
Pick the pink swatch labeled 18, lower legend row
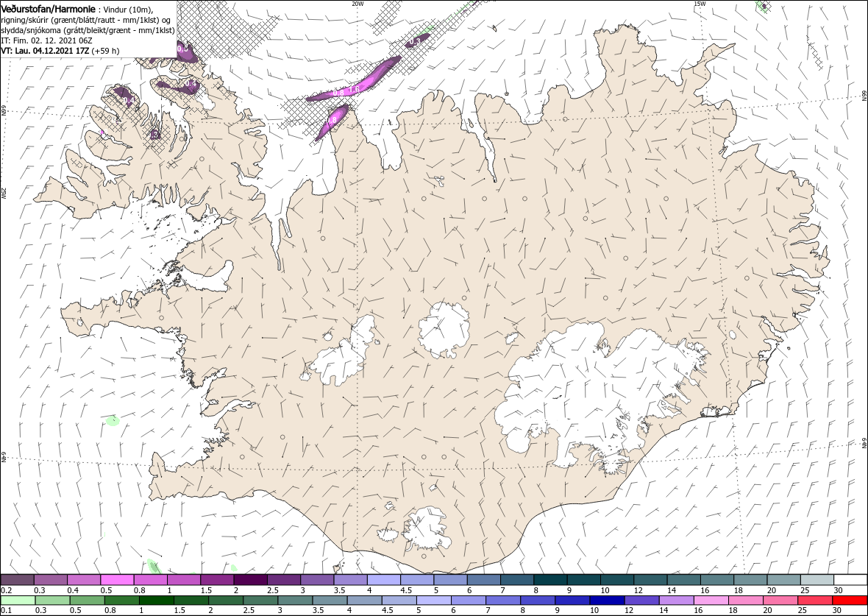(x=746, y=601)
